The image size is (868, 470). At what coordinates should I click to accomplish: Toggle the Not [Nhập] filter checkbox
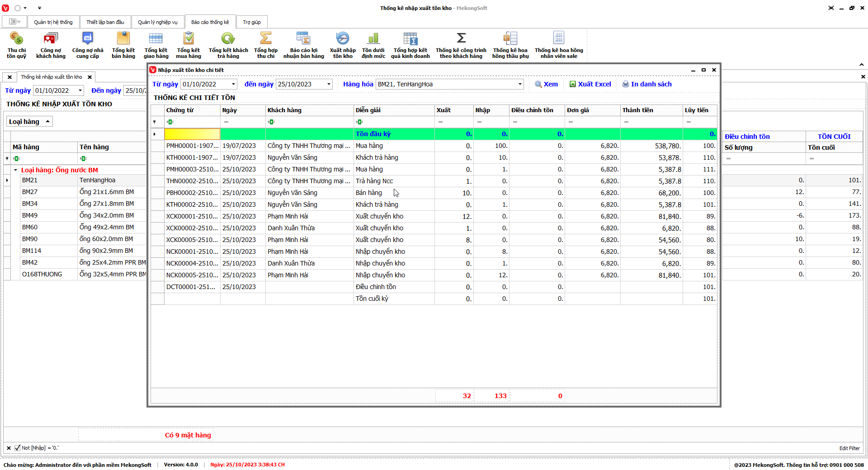pos(18,448)
